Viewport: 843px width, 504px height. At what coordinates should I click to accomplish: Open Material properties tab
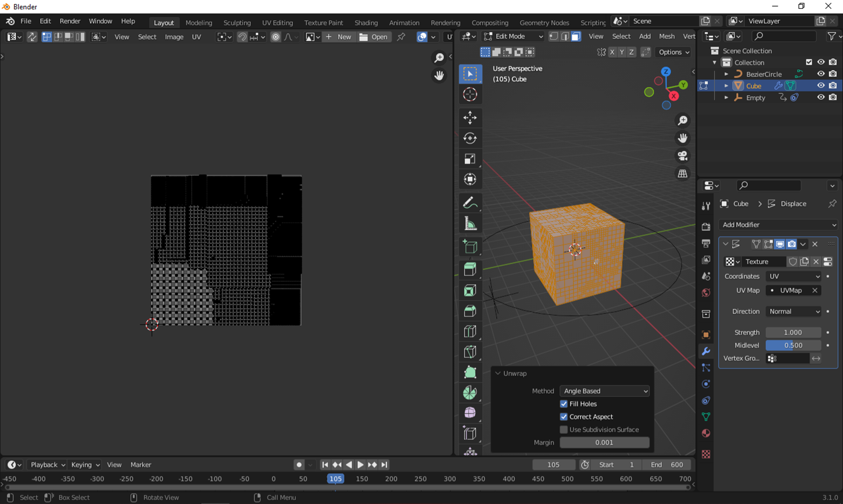706,433
